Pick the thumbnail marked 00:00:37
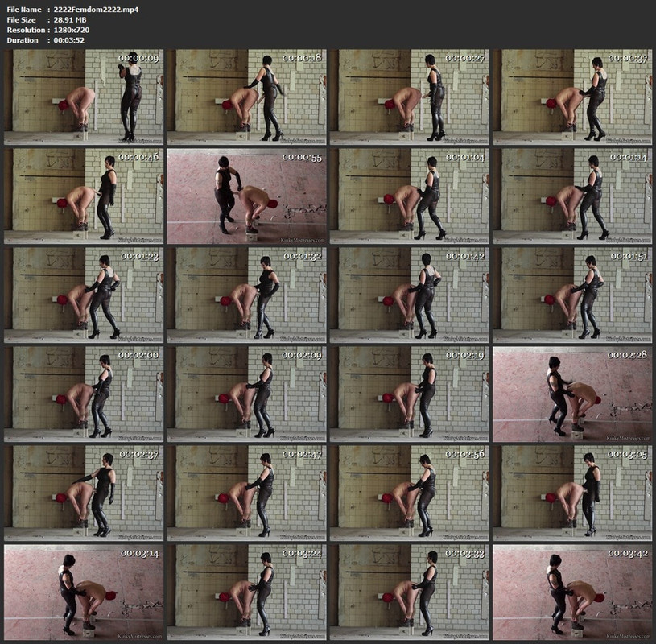 (x=572, y=97)
